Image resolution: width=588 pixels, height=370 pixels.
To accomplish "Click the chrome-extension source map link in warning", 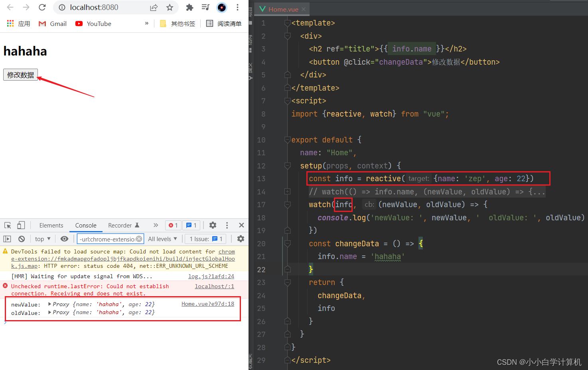I will pos(123,259).
